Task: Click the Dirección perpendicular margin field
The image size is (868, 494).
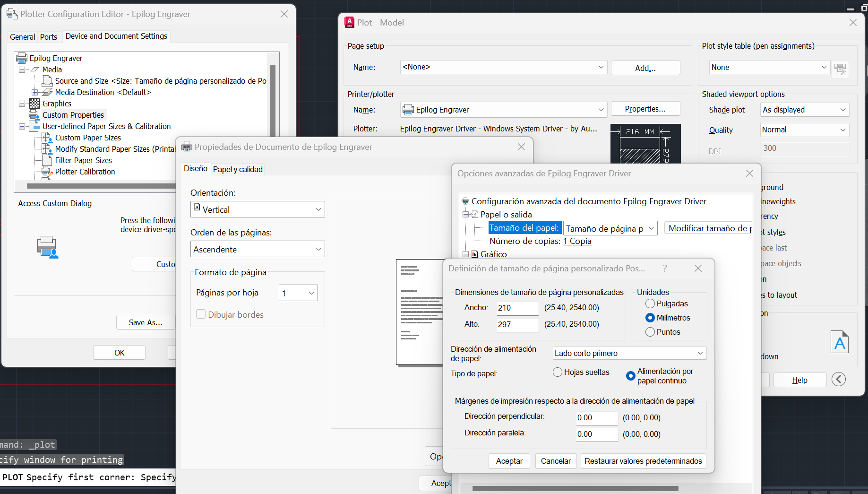Action: [597, 417]
